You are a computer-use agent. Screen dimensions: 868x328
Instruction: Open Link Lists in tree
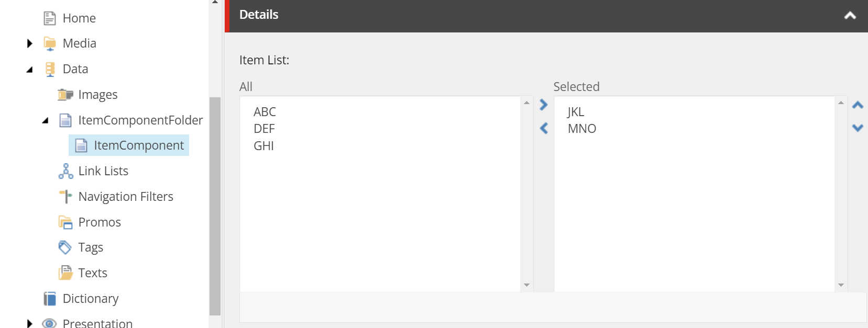coord(103,171)
